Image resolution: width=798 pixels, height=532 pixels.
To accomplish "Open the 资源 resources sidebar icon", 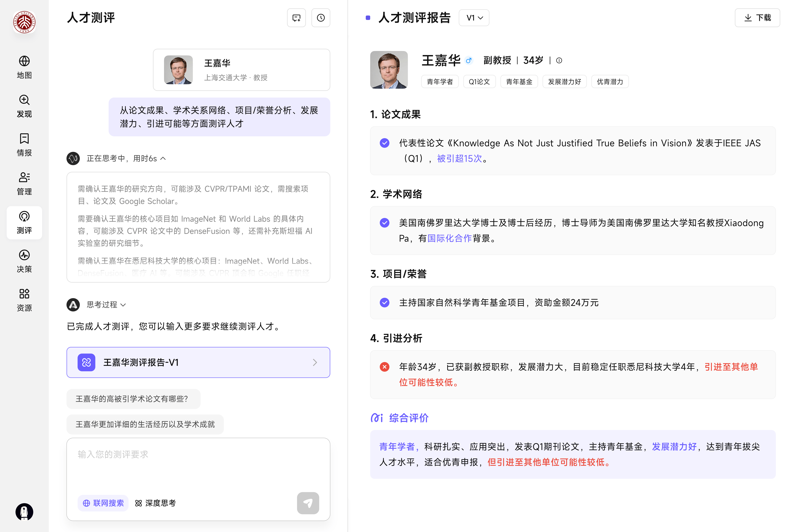I will click(x=24, y=300).
